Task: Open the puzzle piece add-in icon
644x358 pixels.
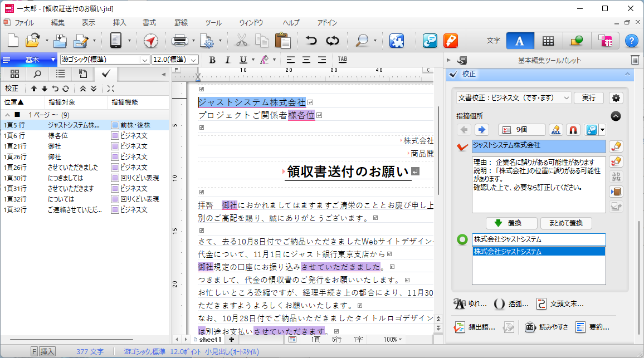Action: 396,41
